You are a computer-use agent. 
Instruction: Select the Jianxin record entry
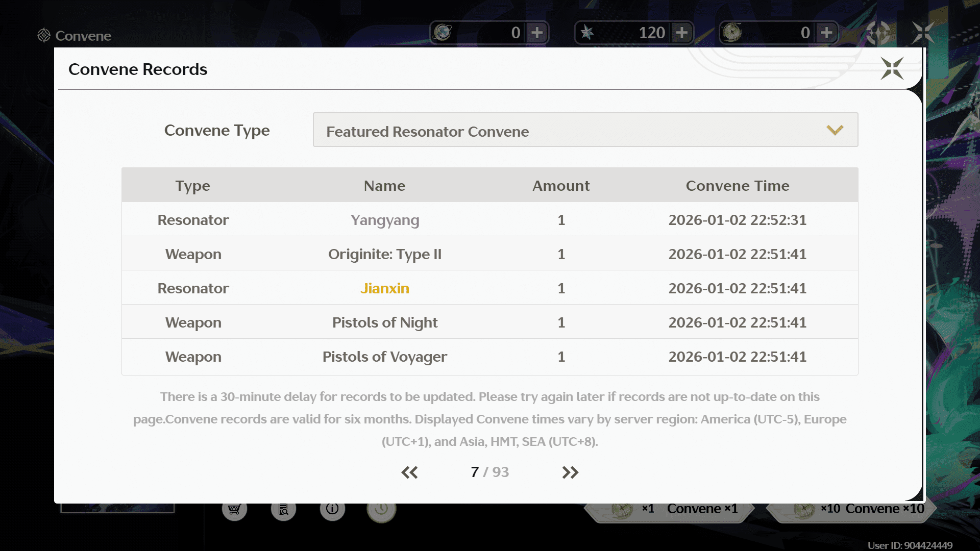385,288
